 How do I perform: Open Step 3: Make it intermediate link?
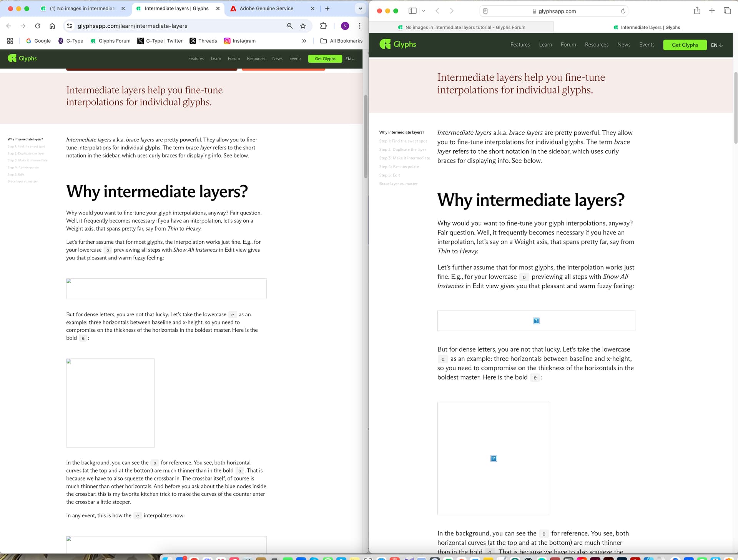tap(404, 158)
